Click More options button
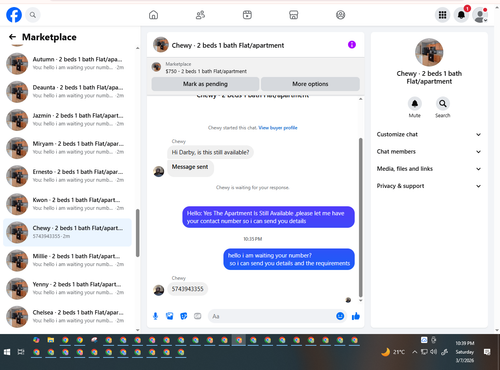 [x=310, y=84]
